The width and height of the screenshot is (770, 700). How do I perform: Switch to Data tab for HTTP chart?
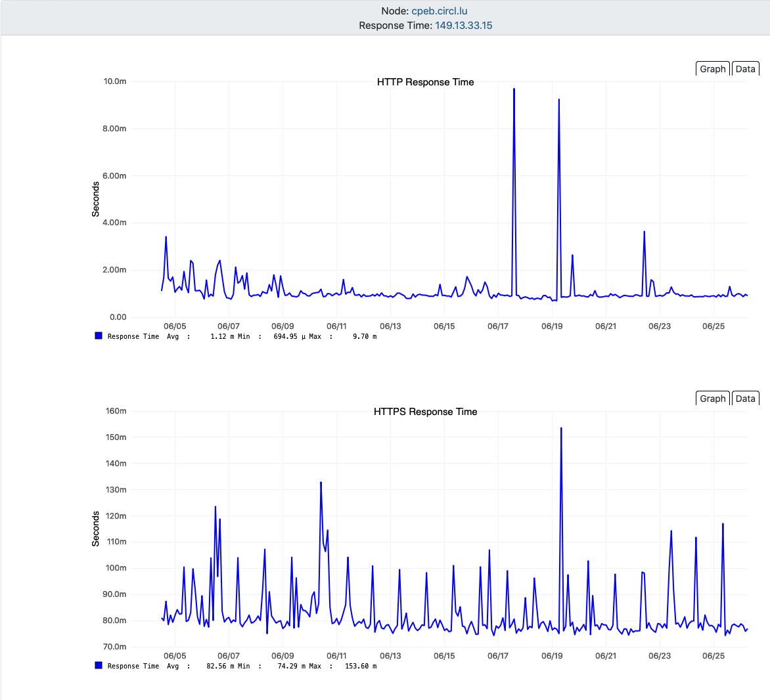pyautogui.click(x=745, y=69)
